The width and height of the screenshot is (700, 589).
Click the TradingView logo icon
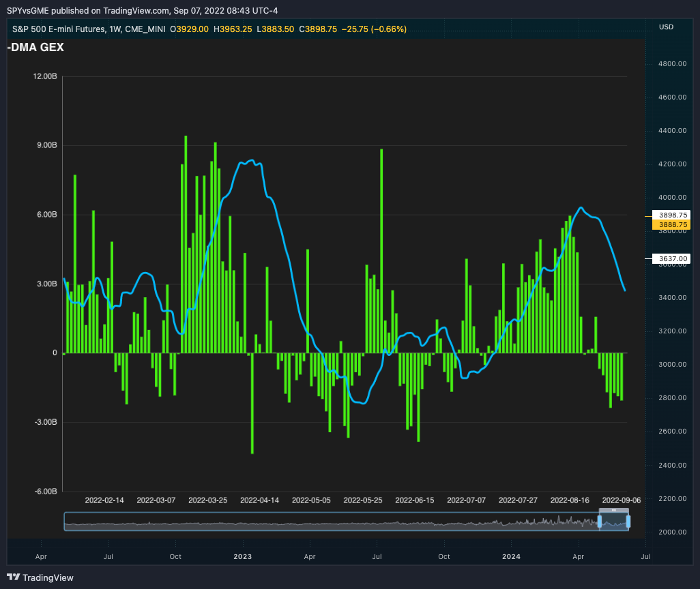pyautogui.click(x=14, y=577)
